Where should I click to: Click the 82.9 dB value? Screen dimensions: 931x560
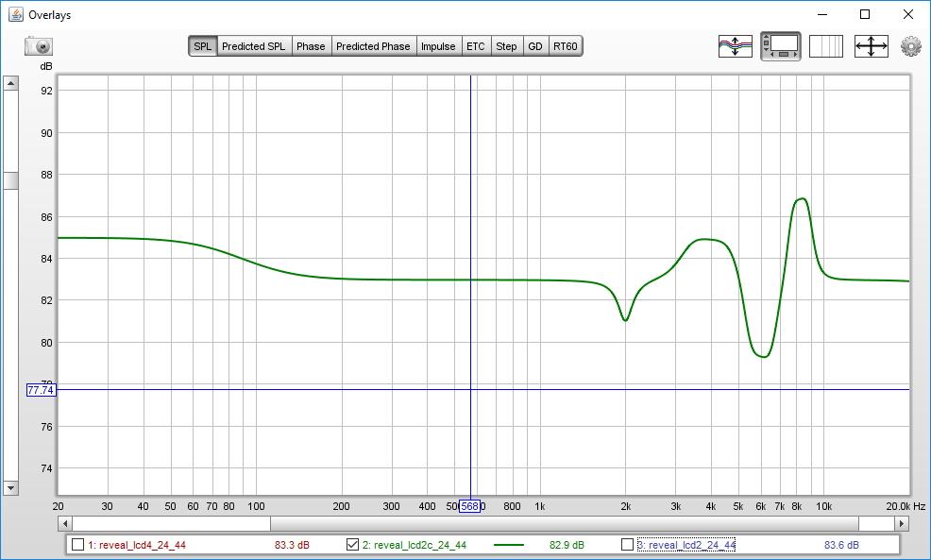tap(567, 545)
